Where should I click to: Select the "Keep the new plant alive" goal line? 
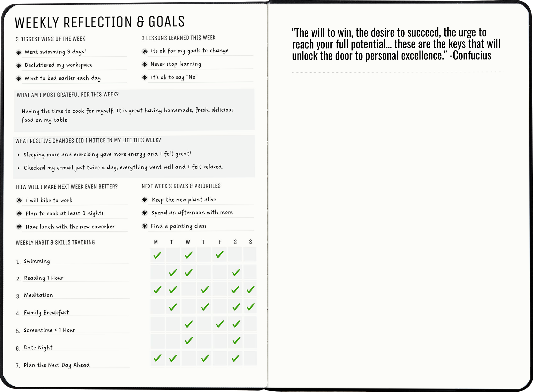pyautogui.click(x=184, y=200)
